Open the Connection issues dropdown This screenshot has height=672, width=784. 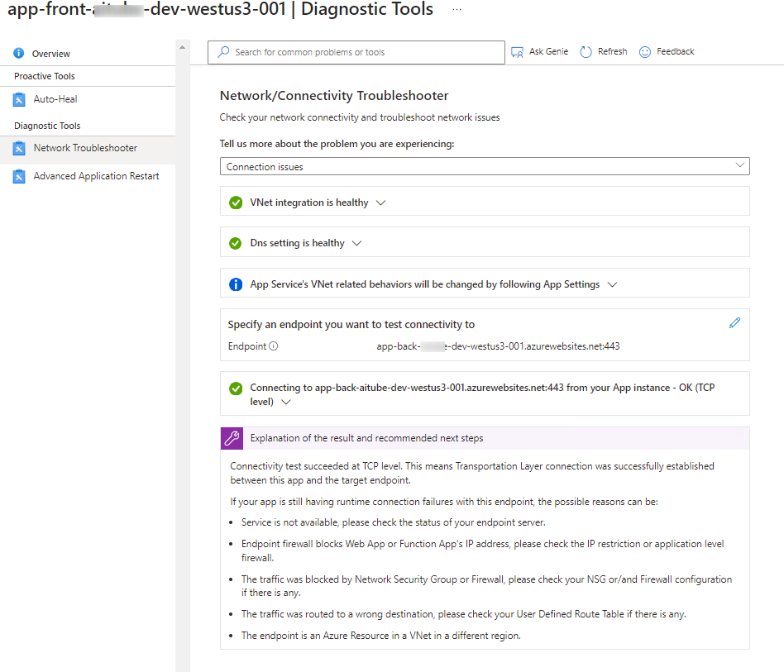click(485, 167)
